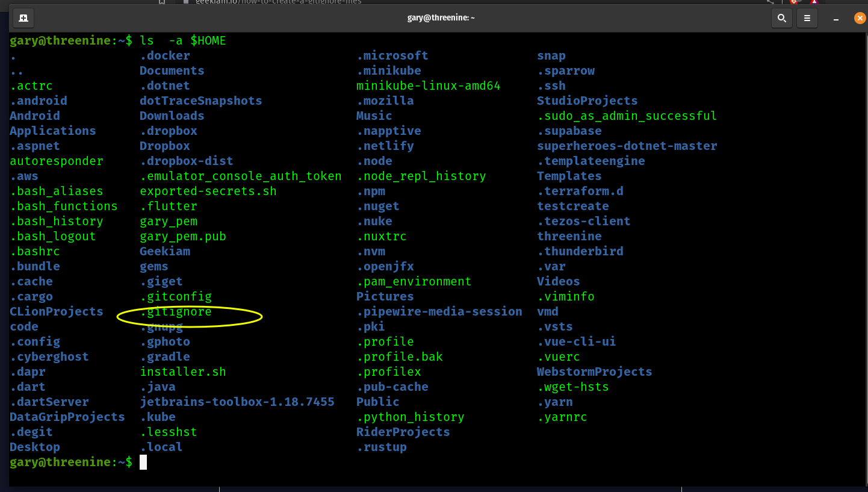Select the Geekiam directory entry
868x492 pixels.
point(165,251)
